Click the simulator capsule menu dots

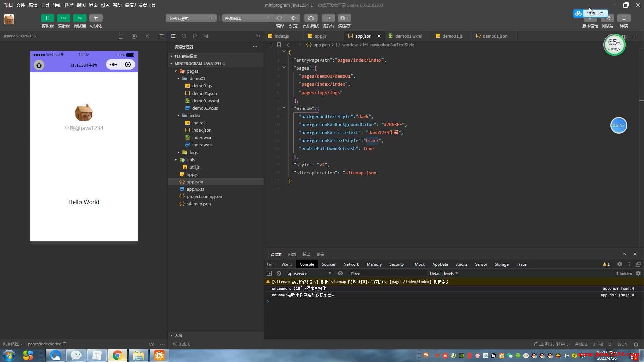113,65
